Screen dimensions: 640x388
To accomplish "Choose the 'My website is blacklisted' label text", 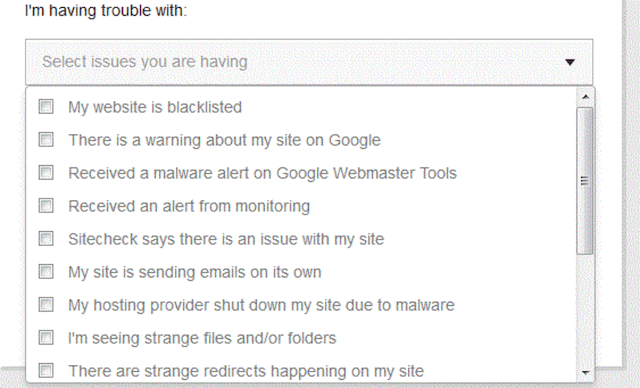I will pos(155,107).
